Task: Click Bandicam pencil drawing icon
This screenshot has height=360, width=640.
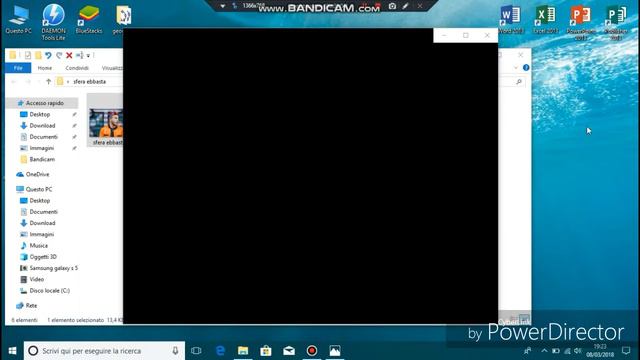Action: point(405,6)
